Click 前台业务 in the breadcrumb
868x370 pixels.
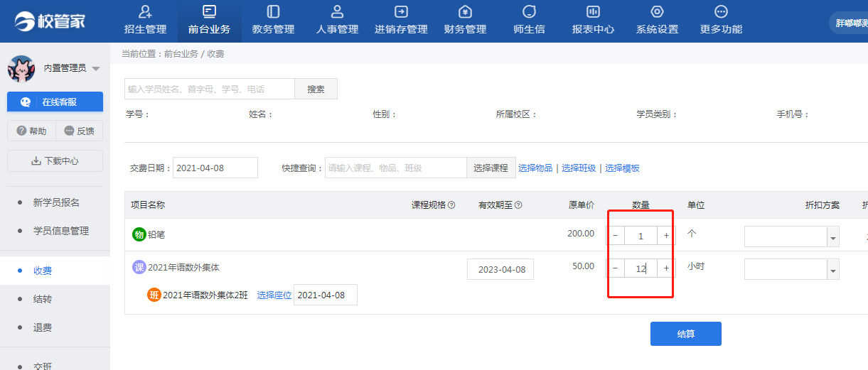click(x=181, y=54)
